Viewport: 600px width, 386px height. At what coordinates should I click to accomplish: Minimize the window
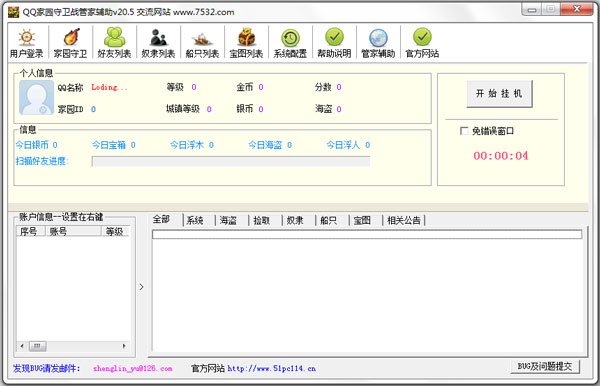(x=532, y=10)
